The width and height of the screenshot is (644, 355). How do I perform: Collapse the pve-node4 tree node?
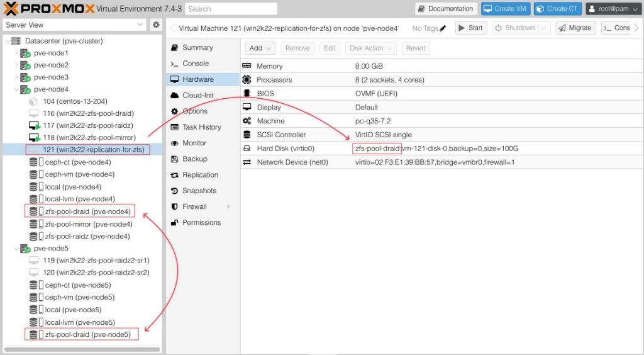tap(16, 89)
